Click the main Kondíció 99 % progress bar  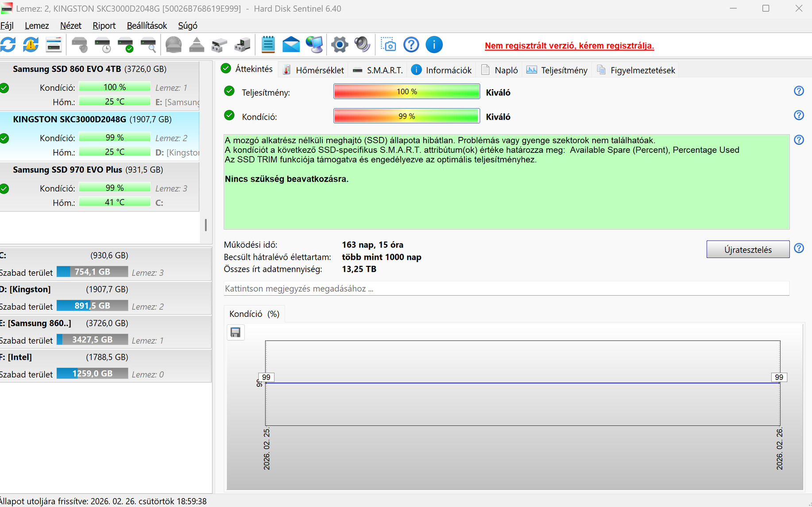pos(406,116)
